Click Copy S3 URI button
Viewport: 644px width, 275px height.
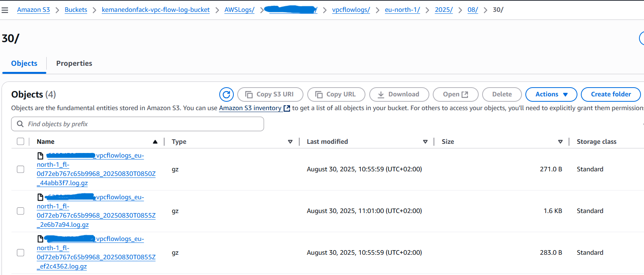coord(270,94)
